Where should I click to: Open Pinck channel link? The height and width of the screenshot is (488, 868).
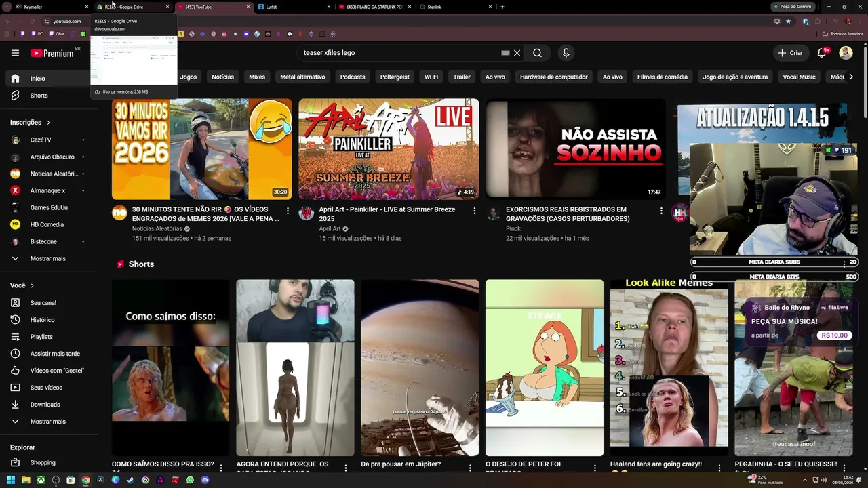[x=513, y=229]
